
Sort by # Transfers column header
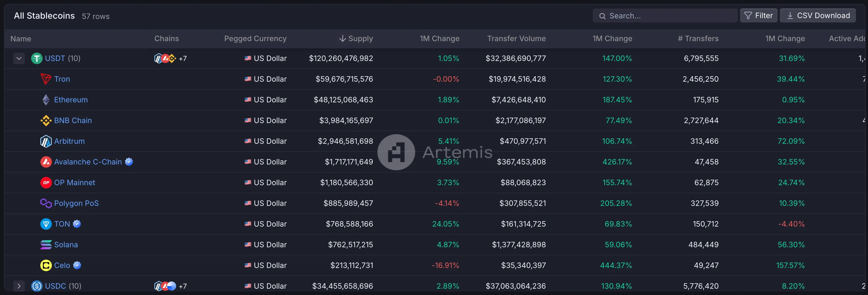[x=698, y=39]
